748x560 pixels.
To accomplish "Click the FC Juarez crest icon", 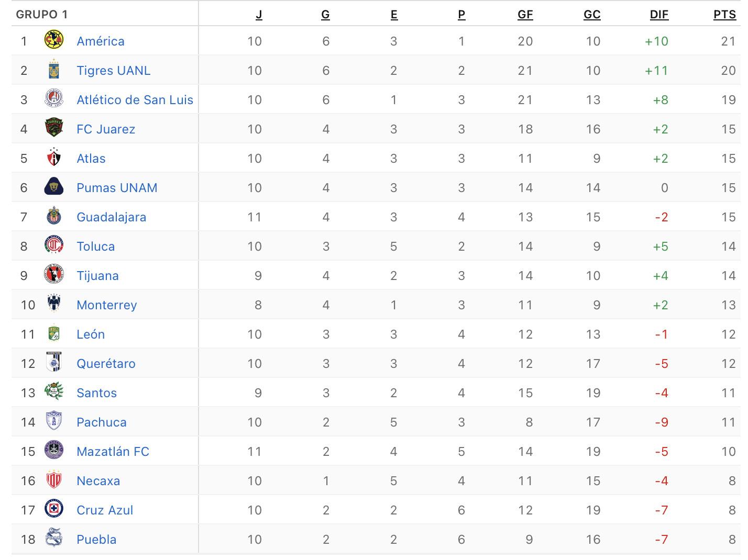I will click(54, 129).
